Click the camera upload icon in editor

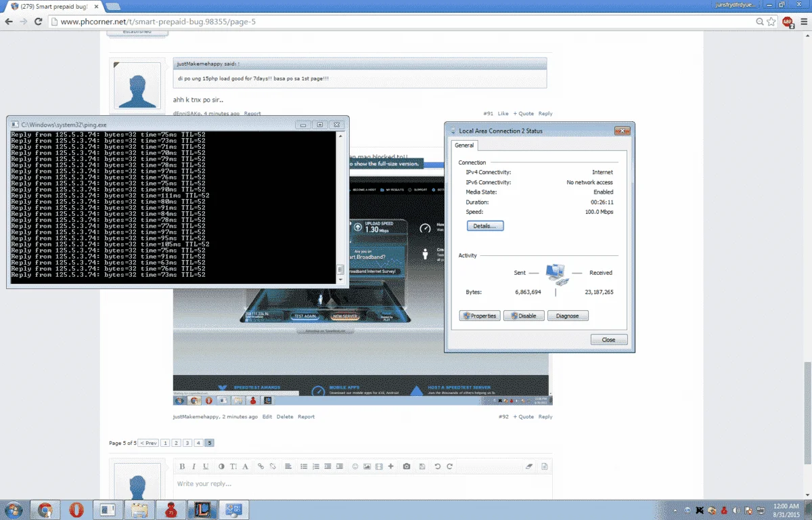tap(407, 467)
